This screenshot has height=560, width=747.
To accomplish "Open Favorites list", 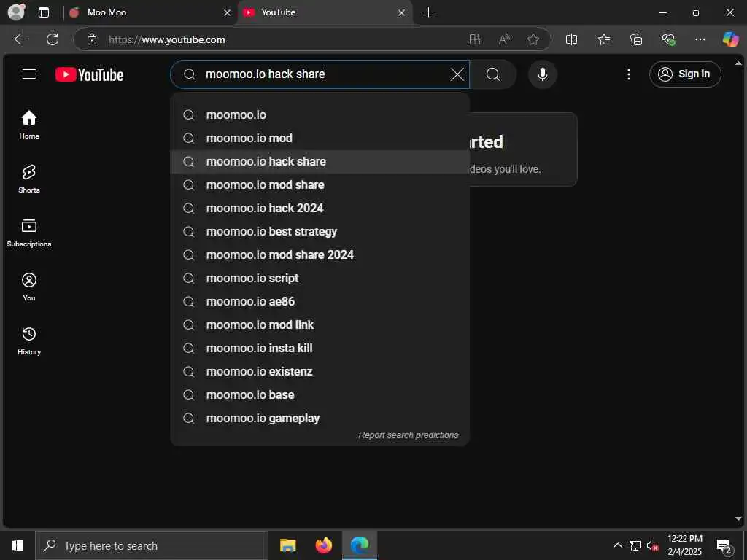I will (603, 39).
